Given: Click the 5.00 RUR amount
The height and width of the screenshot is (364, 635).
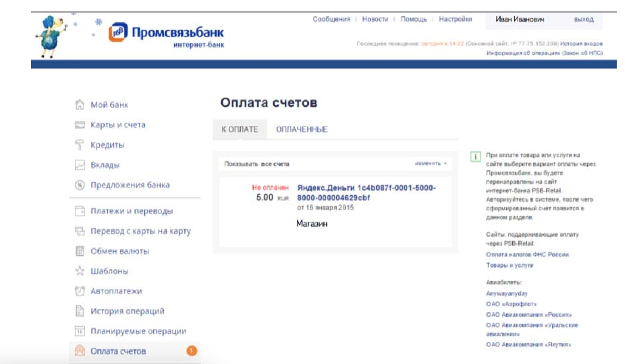Looking at the screenshot, I should tap(272, 198).
